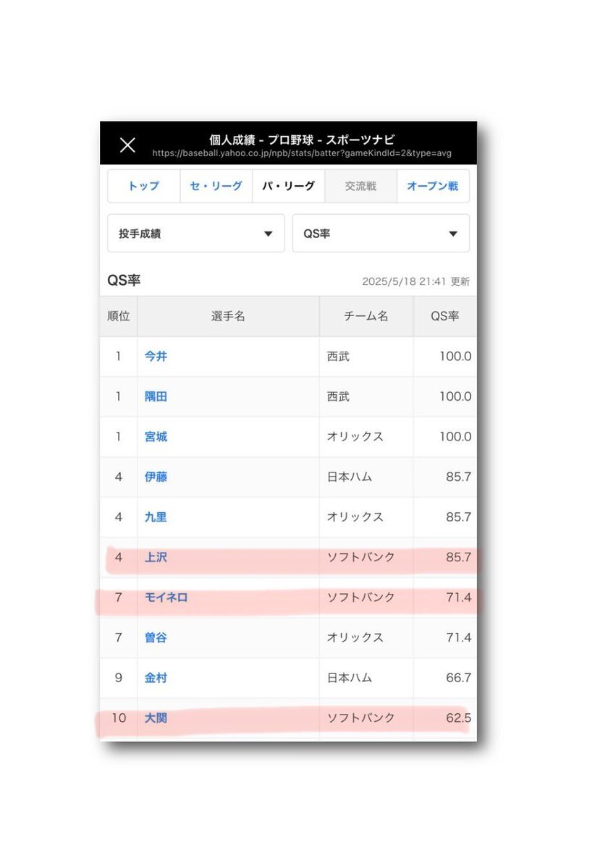Click the 2025/5/18 21:41 更新 timestamp

click(415, 281)
